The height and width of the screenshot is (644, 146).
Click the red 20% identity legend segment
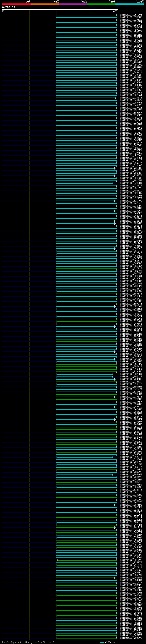16,4
